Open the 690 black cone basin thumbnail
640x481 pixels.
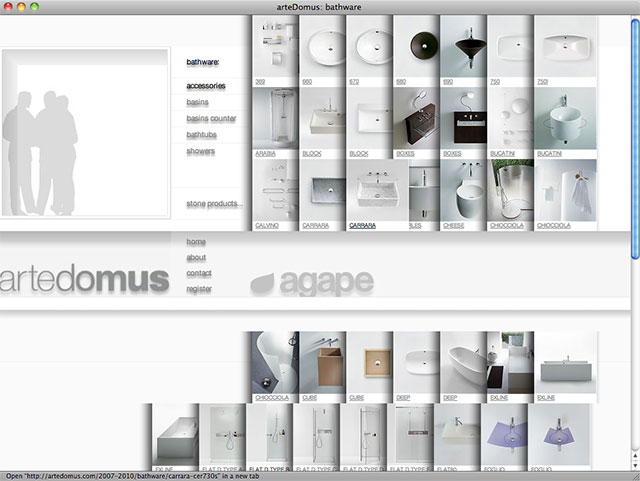463,46
